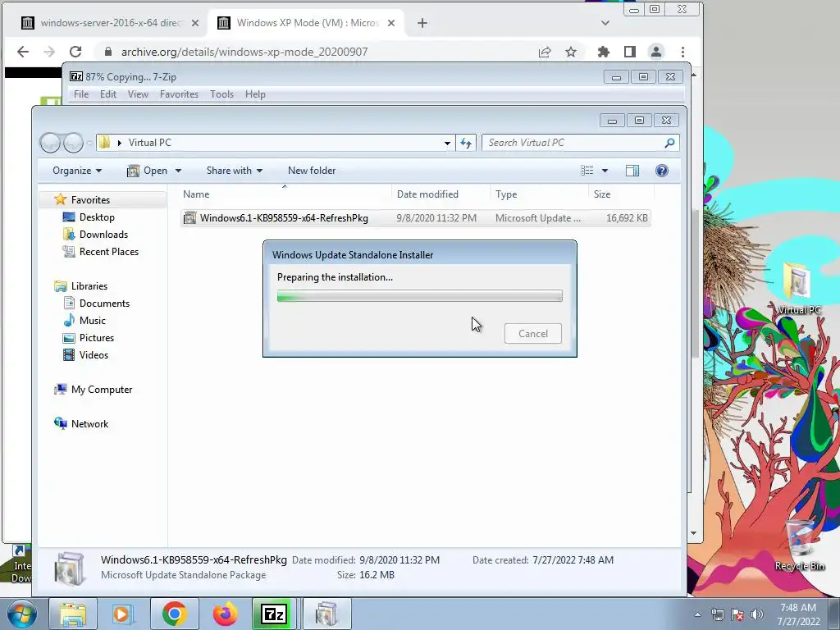Viewport: 840px width, 630px height.
Task: Open Explorer help question icon
Action: pos(662,171)
